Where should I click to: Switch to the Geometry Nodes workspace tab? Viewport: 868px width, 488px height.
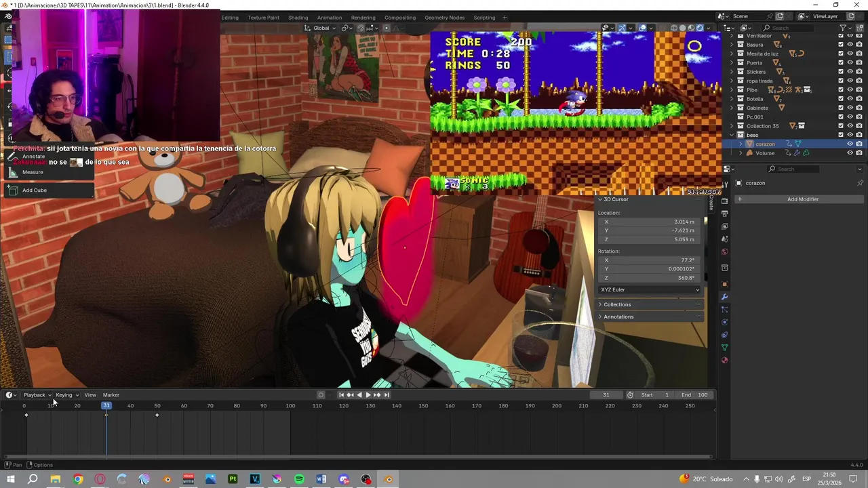click(x=444, y=18)
